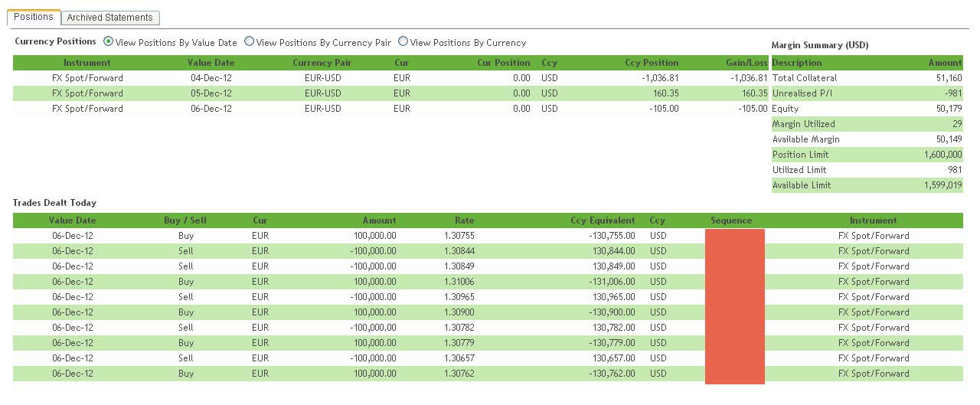
Task: Click the Cur Position column header
Action: (503, 63)
